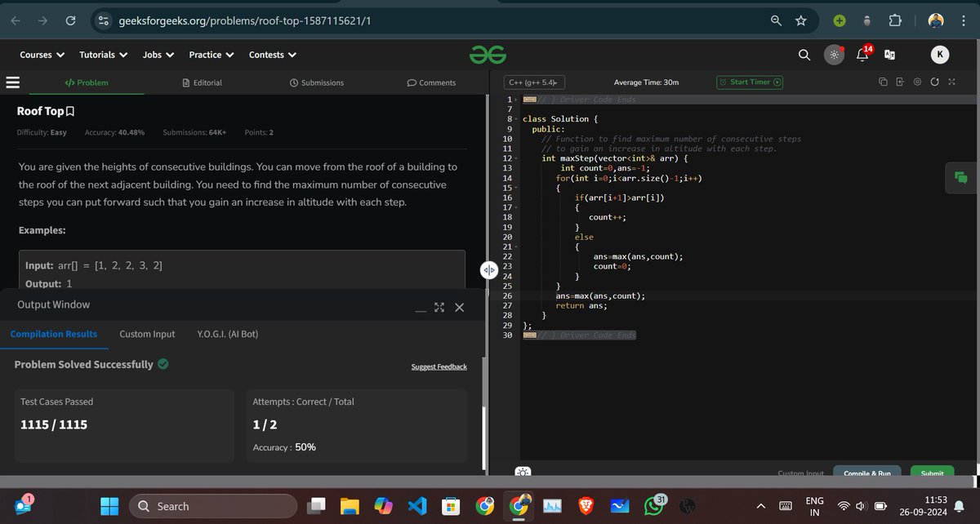980x524 pixels.
Task: Enter fullscreen editor mode
Action: coord(951,82)
